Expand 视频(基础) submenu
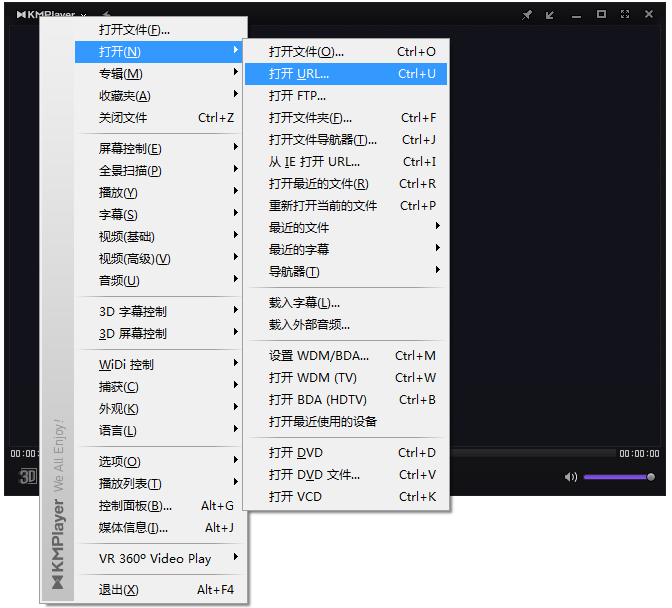The height and width of the screenshot is (608, 672). pos(159,237)
